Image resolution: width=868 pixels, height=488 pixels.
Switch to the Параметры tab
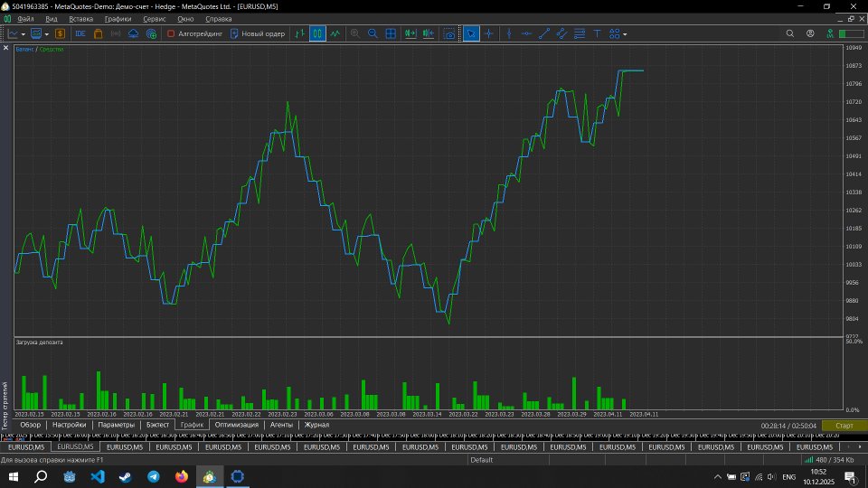[117, 425]
